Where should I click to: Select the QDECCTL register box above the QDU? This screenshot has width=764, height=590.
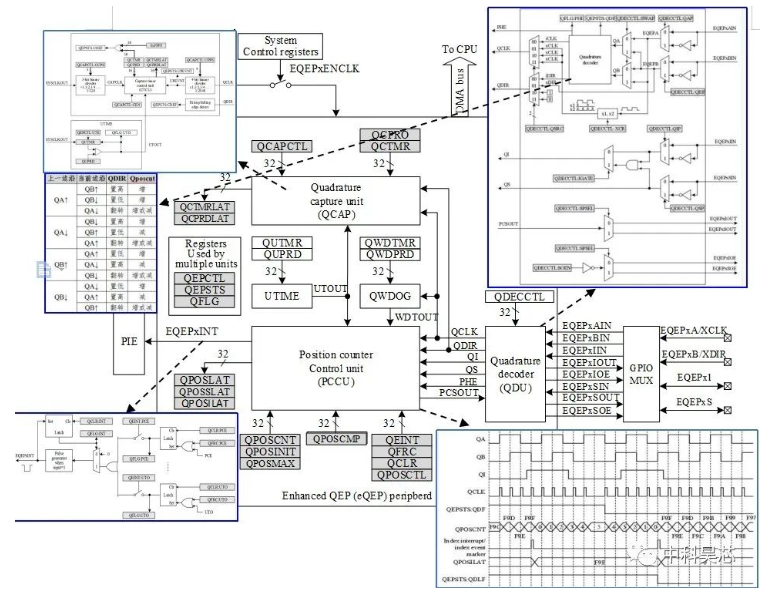pyautogui.click(x=520, y=297)
